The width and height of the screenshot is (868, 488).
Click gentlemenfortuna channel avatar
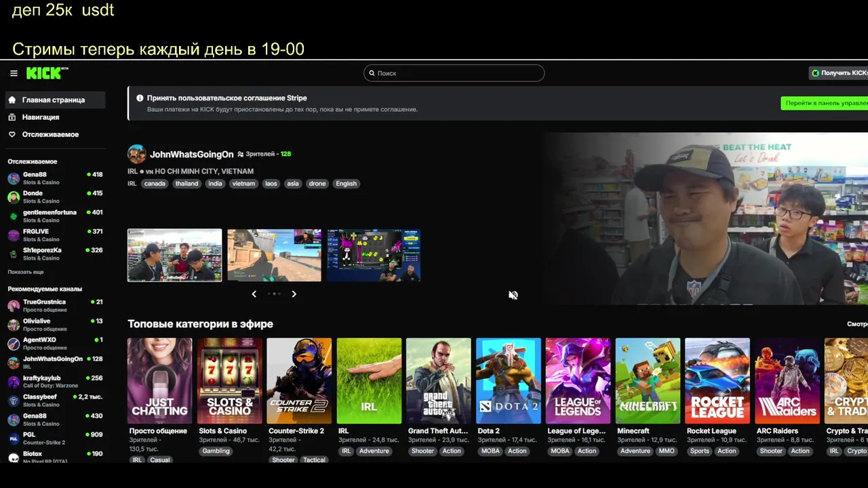(14, 216)
